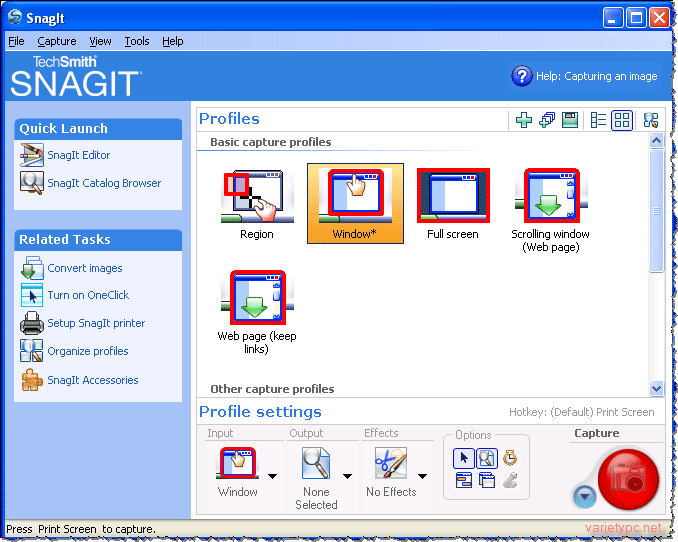Toggle the multiple area capture option
This screenshot has width=678, height=542.
pos(487,481)
